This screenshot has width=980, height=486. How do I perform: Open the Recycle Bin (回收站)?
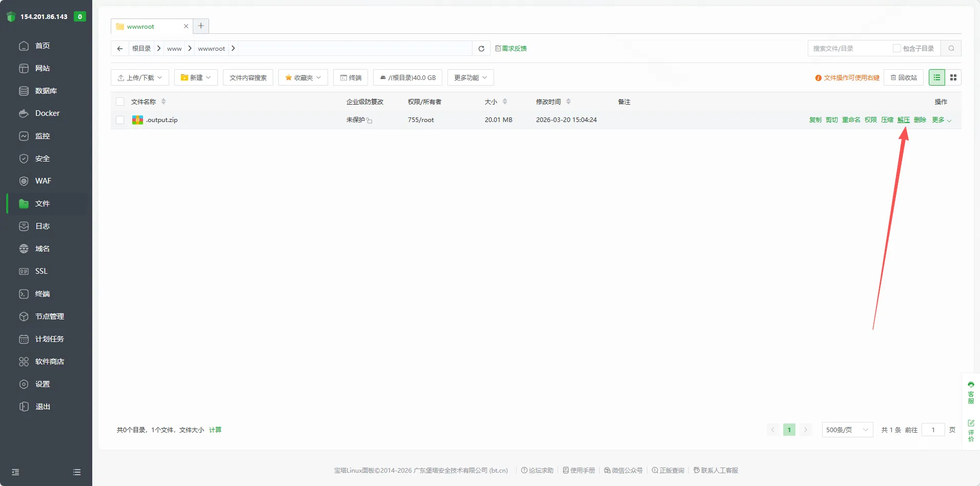903,78
